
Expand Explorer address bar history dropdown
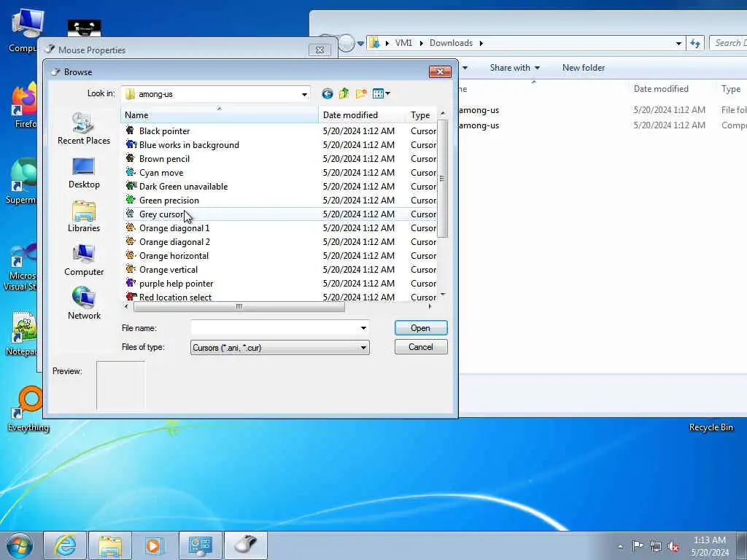678,43
